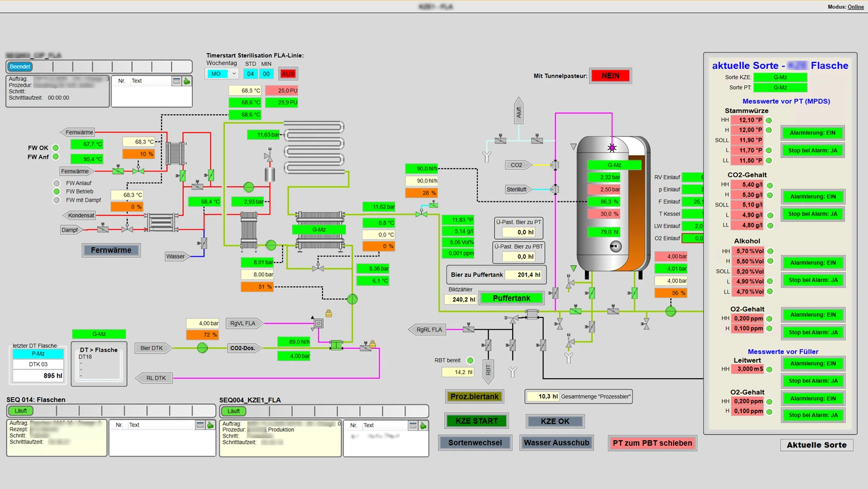The width and height of the screenshot is (868, 489).
Task: Click the thumbs-up icon in the top-left message box
Action: pos(187,81)
